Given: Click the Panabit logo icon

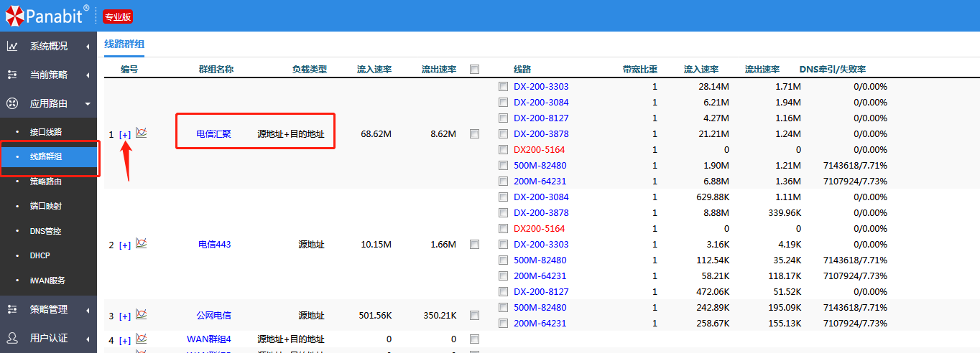Looking at the screenshot, I should 14,14.
